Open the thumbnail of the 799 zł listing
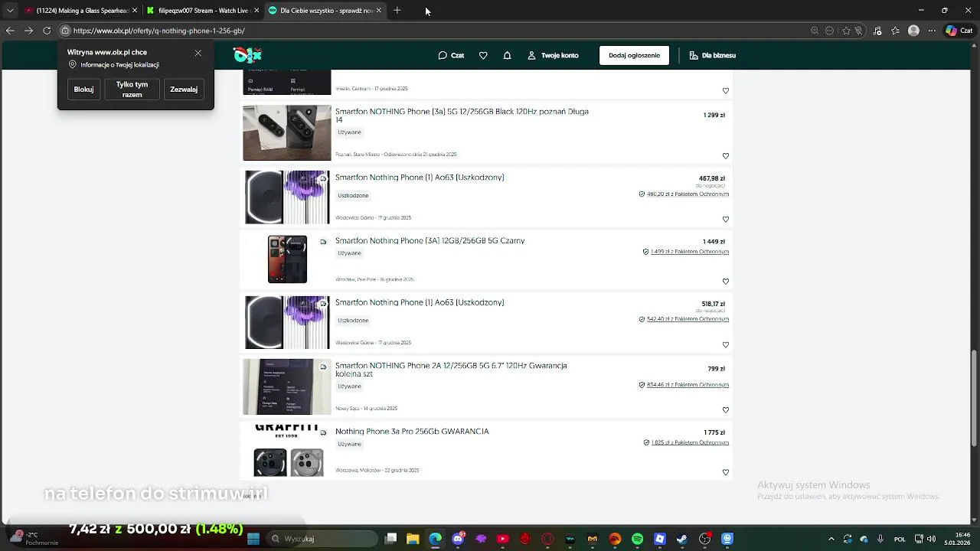The height and width of the screenshot is (551, 980). click(287, 386)
